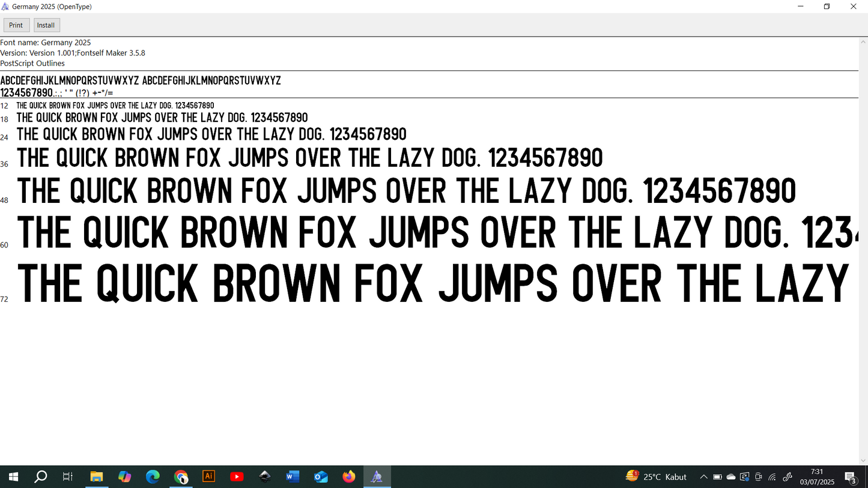Screen dimensions: 868x488
Task: Click the Print button
Action: click(16, 25)
